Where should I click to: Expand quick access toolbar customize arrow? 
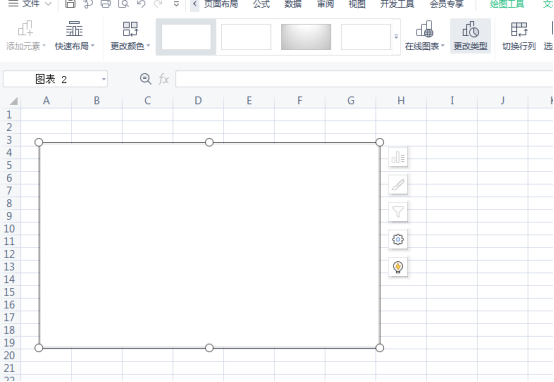coord(176,4)
